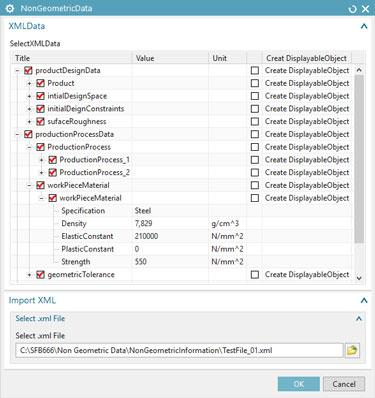The width and height of the screenshot is (375, 398).
Task: Expand the ProductionProcess_1 tree node
Action: pyautogui.click(x=41, y=160)
